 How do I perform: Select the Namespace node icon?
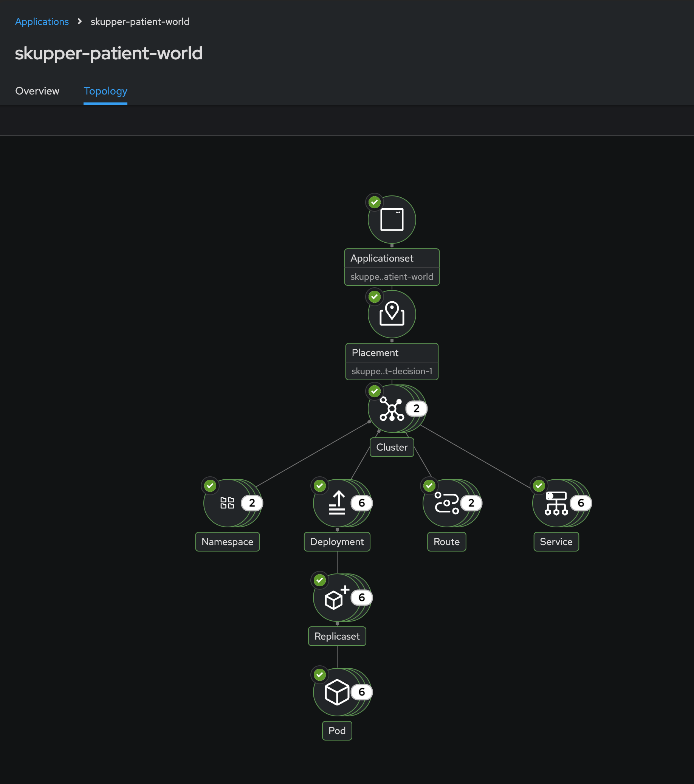click(227, 503)
